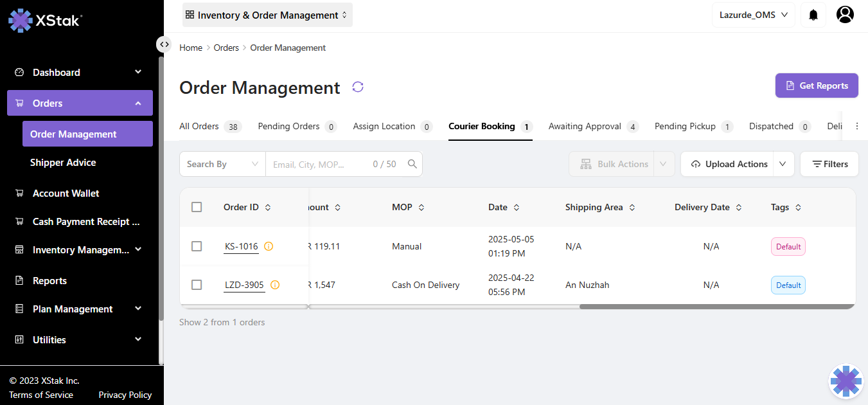Switch to the Awaiting Approval tab
The height and width of the screenshot is (405, 868).
(x=585, y=127)
